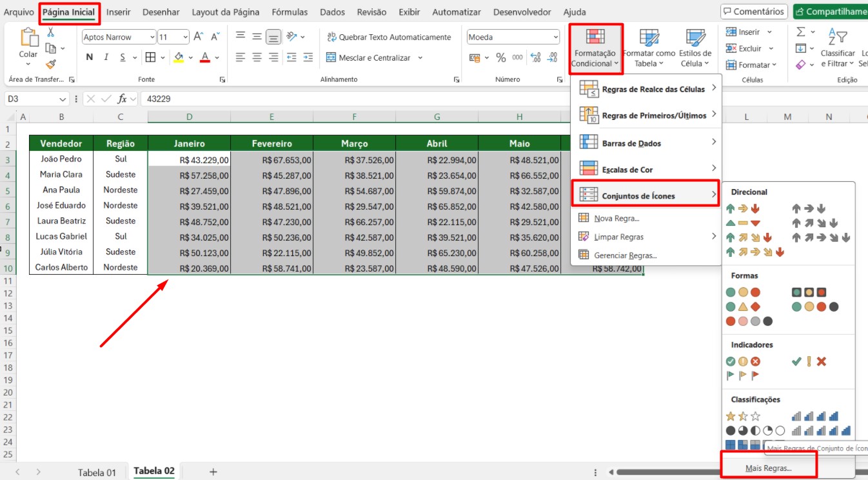This screenshot has width=868, height=480.
Task: Open the font color dropdown arrow
Action: click(217, 57)
